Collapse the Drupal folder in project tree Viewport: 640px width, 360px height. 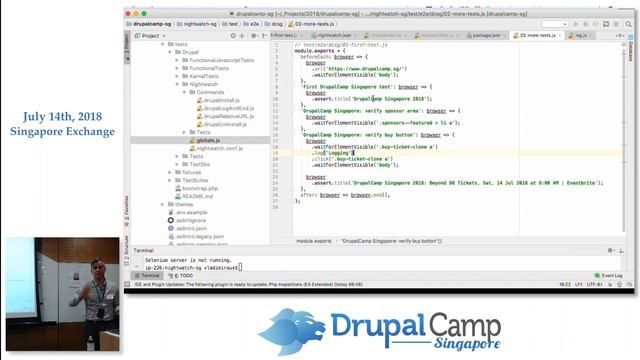coord(170,52)
